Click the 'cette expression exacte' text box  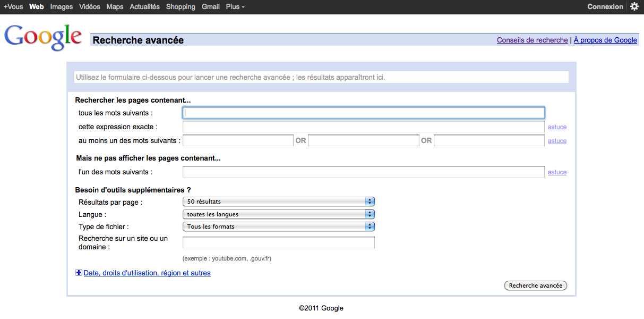(364, 127)
